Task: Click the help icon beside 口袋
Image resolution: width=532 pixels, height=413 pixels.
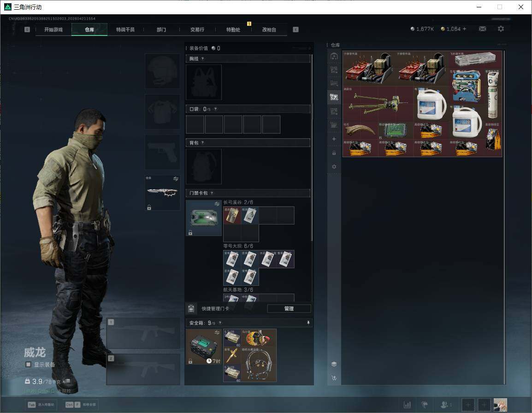Action: 215,109
